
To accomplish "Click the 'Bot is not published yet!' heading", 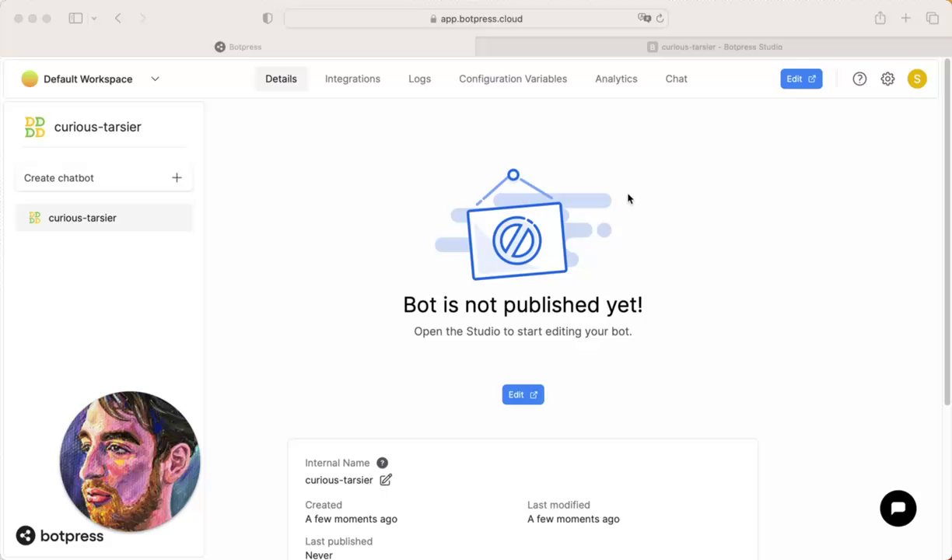I will pyautogui.click(x=523, y=304).
